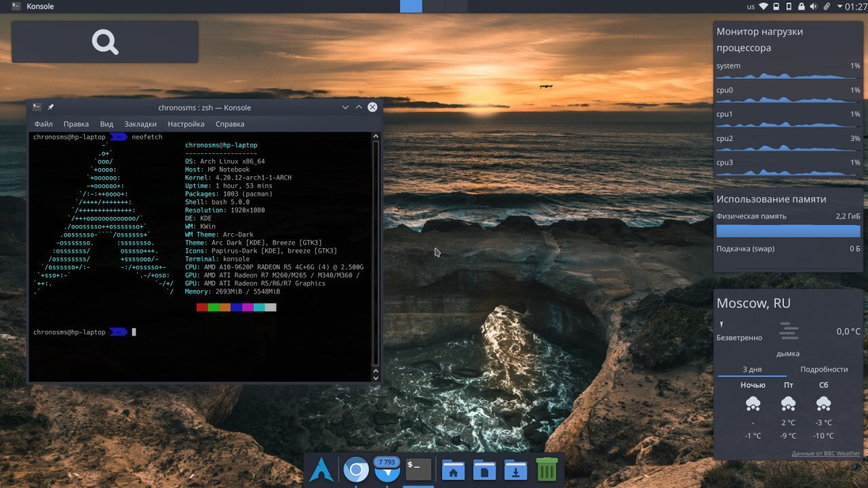Click the Konsole scrollbar up arrow
The image size is (868, 488).
click(x=376, y=136)
